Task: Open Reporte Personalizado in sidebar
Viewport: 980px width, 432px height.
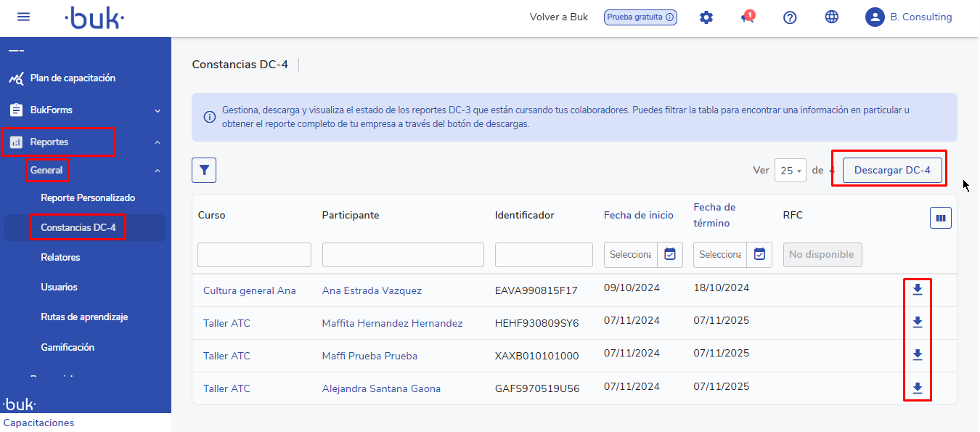Action: point(88,197)
